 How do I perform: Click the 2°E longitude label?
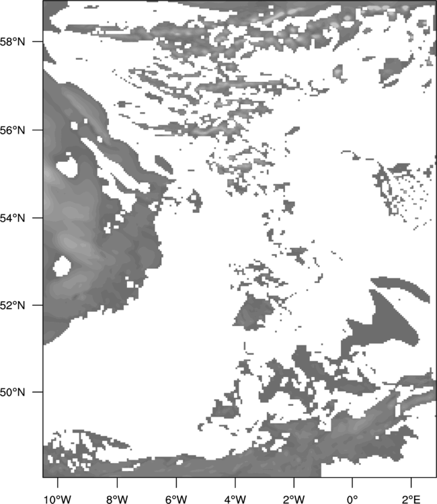tap(411, 499)
